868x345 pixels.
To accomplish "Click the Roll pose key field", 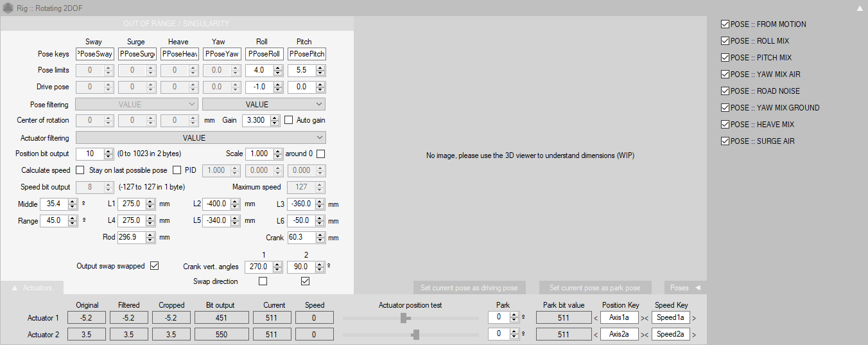I will pos(265,54).
